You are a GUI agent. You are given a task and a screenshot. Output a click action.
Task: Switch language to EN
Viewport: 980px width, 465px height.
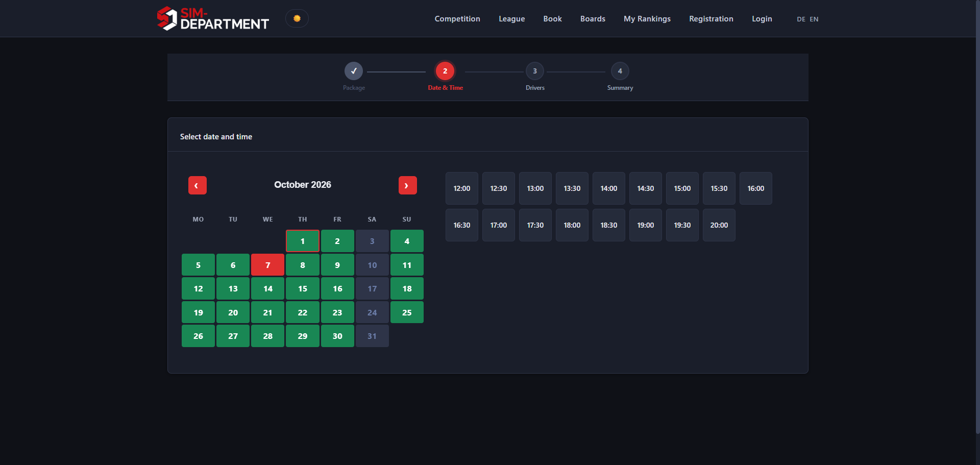pyautogui.click(x=814, y=19)
